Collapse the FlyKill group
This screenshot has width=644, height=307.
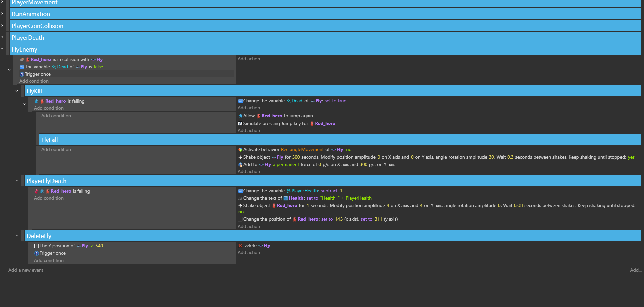17,91
